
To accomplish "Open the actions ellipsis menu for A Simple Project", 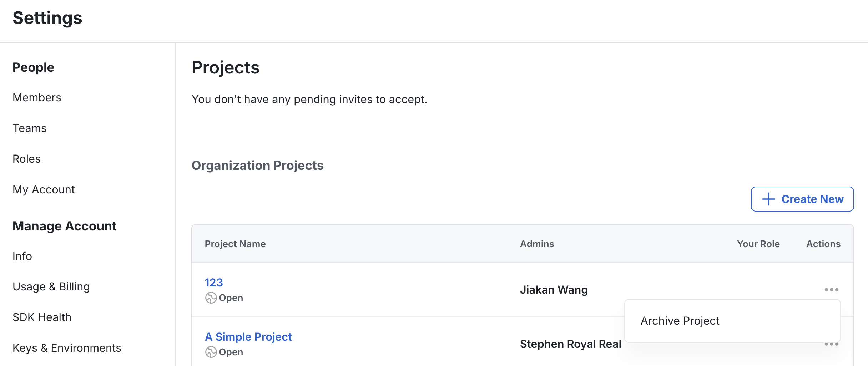I will point(832,344).
